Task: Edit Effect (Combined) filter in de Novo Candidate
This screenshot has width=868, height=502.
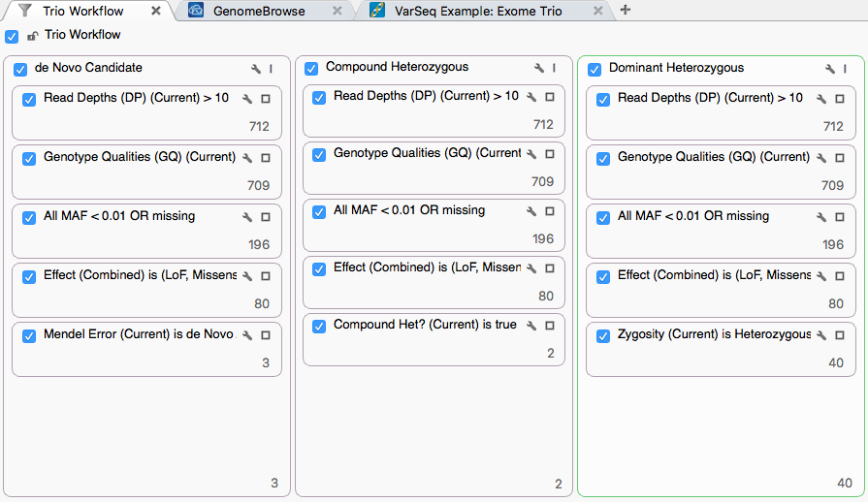Action: tap(247, 276)
